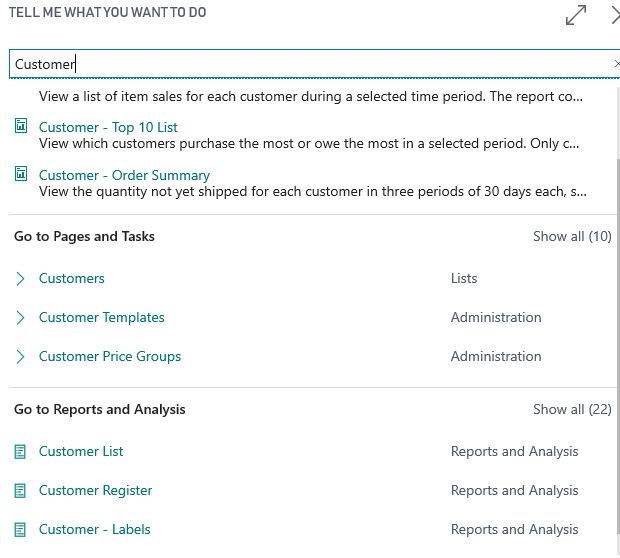
Task: Clear the search text with the small x
Action: coord(616,64)
